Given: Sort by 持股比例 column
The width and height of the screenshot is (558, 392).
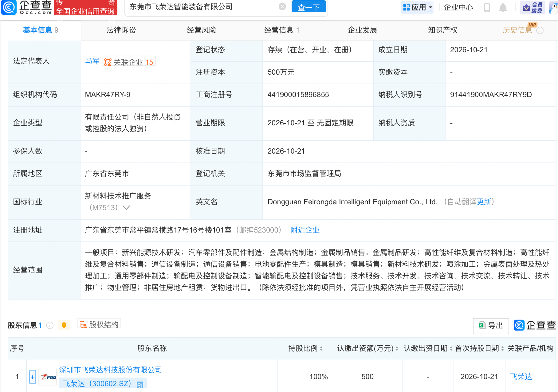Looking at the screenshot, I should tap(321, 348).
